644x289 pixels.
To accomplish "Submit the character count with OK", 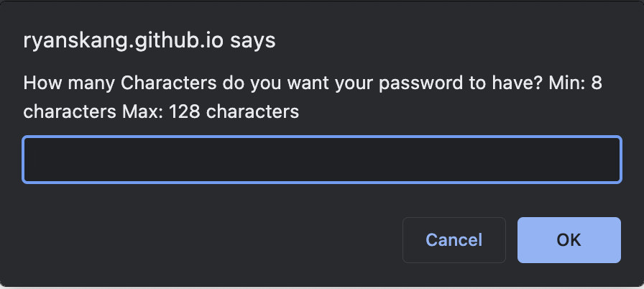I will click(x=569, y=239).
